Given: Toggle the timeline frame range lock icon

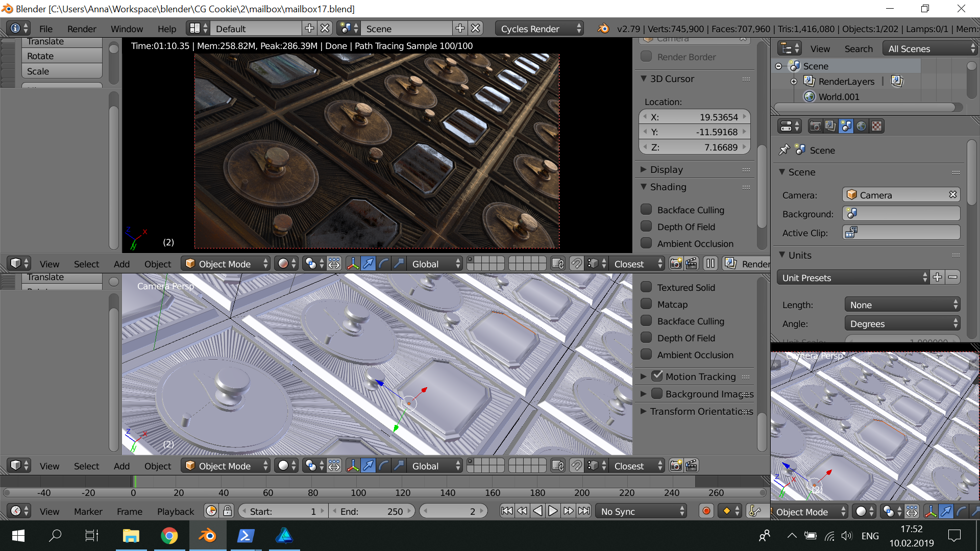Looking at the screenshot, I should pyautogui.click(x=228, y=511).
